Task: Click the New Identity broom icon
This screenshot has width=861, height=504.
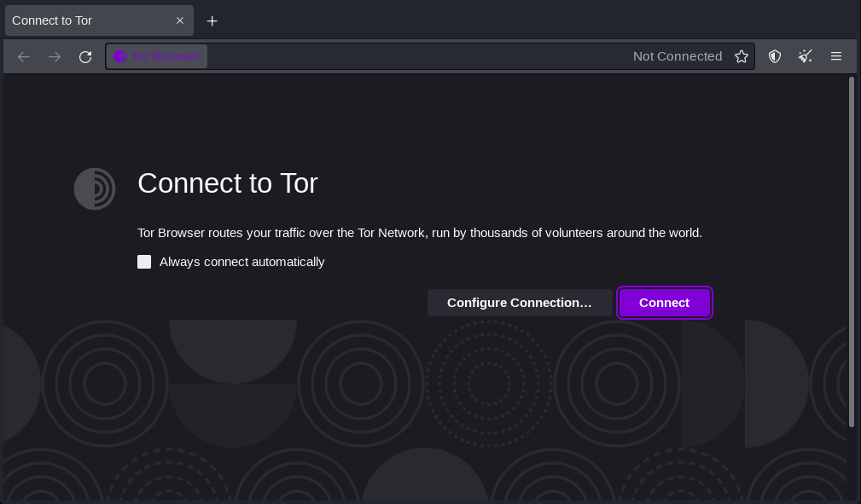Action: 806,56
